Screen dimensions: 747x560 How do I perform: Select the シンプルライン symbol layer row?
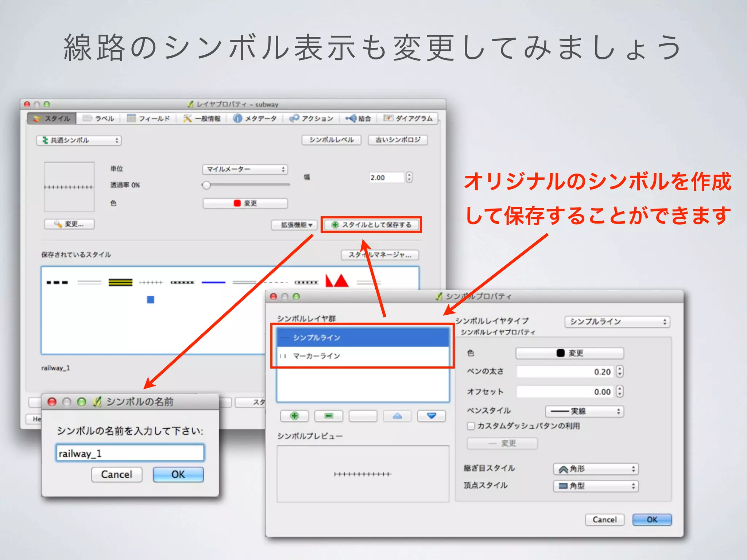[x=363, y=338]
